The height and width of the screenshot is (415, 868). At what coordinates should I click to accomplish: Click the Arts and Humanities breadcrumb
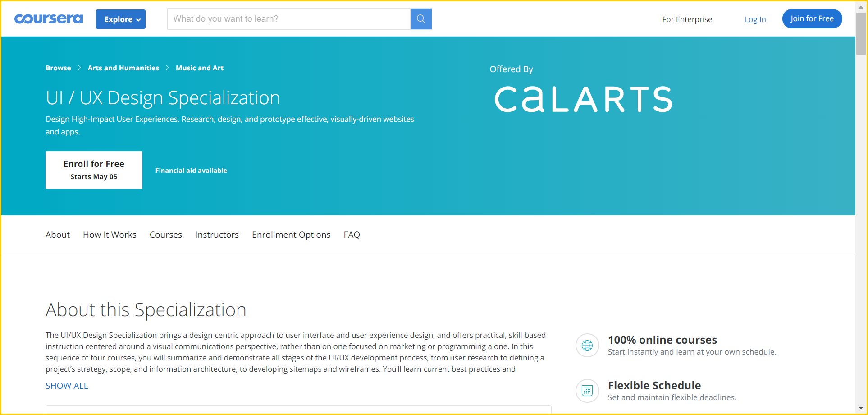[123, 68]
